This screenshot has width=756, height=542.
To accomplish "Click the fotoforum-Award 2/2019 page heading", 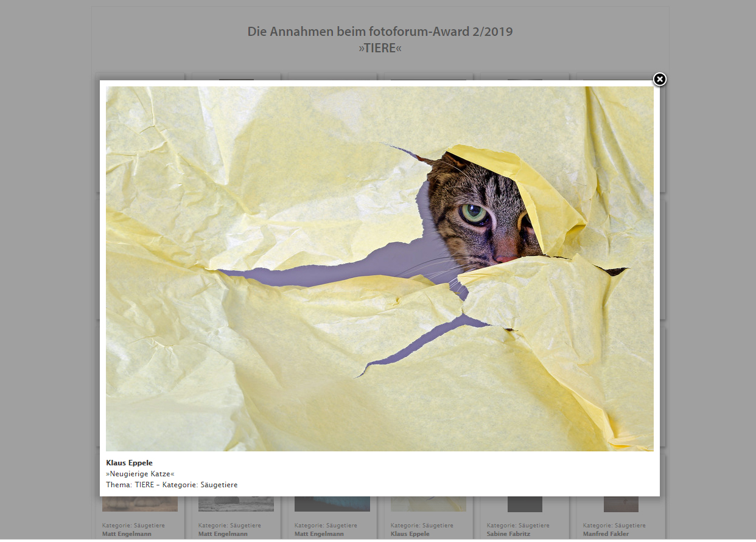I will (380, 32).
